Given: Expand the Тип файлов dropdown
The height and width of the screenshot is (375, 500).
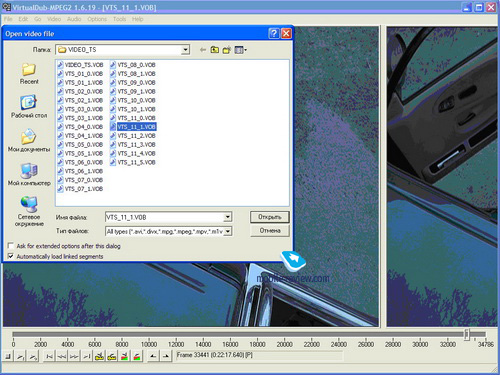Looking at the screenshot, I should [x=227, y=231].
